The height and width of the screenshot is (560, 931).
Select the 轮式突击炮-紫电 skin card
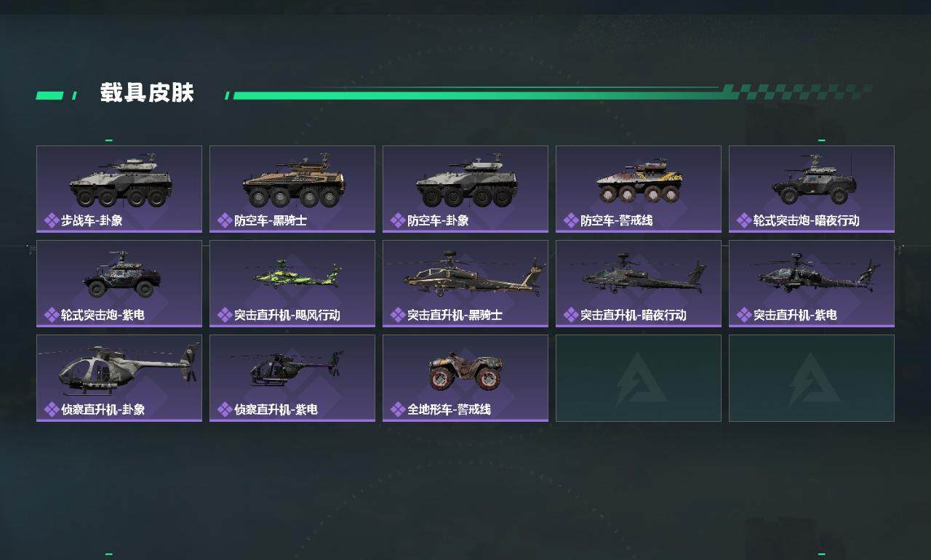click(x=119, y=284)
